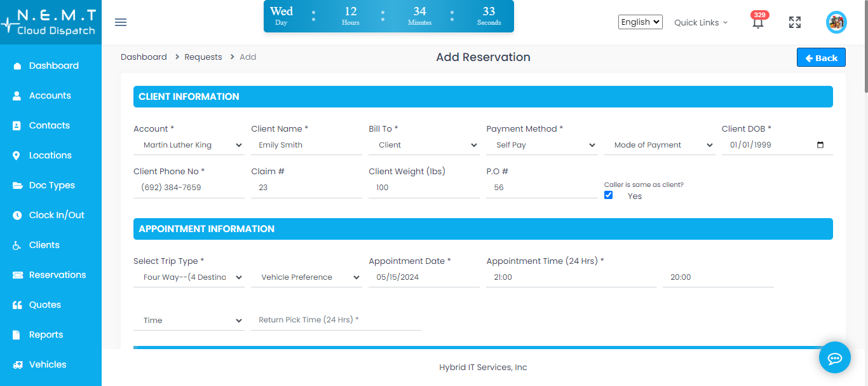Open the English language selector
This screenshot has height=386, width=868.
click(x=640, y=21)
